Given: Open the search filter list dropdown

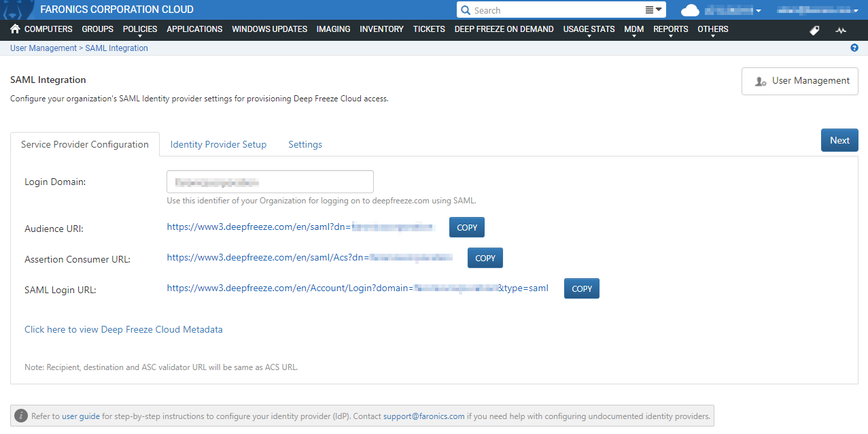Looking at the screenshot, I should [653, 10].
